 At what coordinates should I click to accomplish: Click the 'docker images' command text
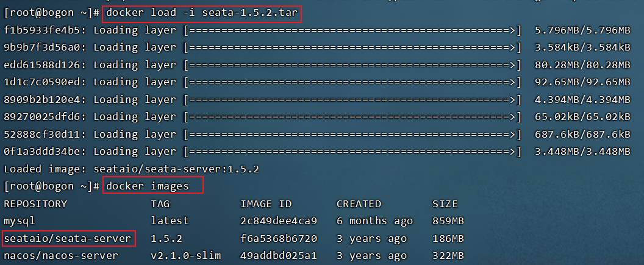148,186
